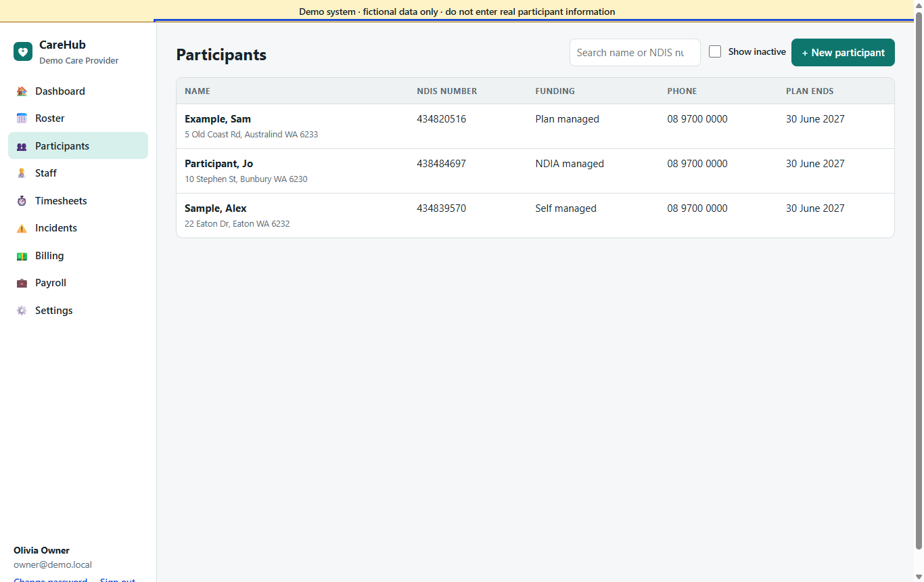This screenshot has height=582, width=924.
Task: Go to the Roster page
Action: [78, 118]
